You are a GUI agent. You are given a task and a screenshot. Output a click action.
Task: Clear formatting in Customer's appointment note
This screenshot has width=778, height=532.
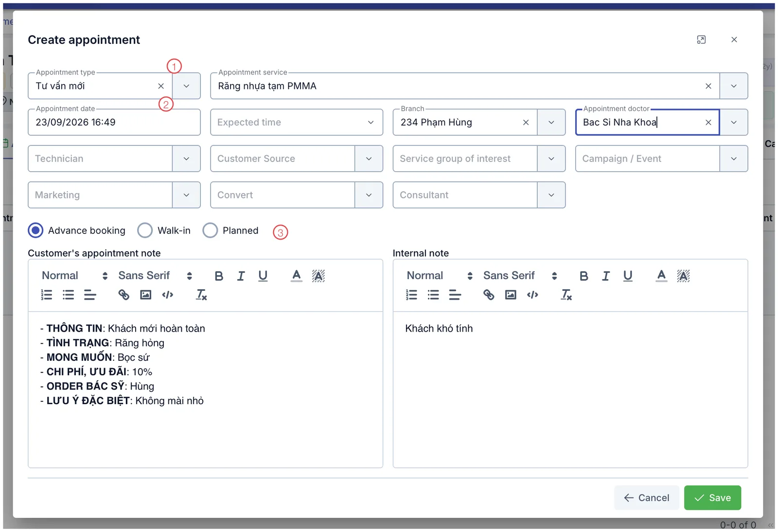click(x=201, y=295)
